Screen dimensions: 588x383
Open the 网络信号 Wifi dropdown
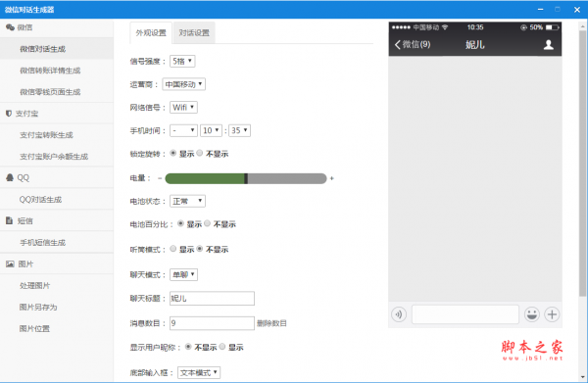(183, 107)
